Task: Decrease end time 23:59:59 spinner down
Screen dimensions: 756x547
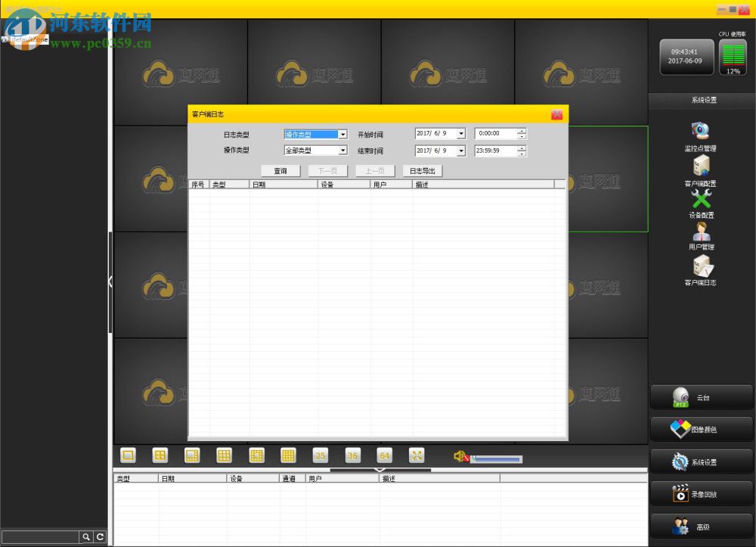Action: pyautogui.click(x=522, y=154)
